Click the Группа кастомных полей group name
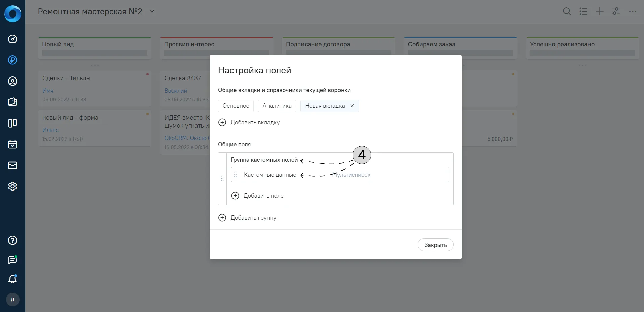644x312 pixels. pyautogui.click(x=264, y=160)
